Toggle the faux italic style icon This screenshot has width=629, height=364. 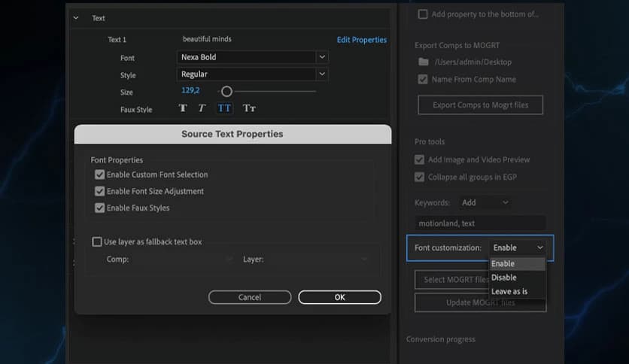(202, 108)
